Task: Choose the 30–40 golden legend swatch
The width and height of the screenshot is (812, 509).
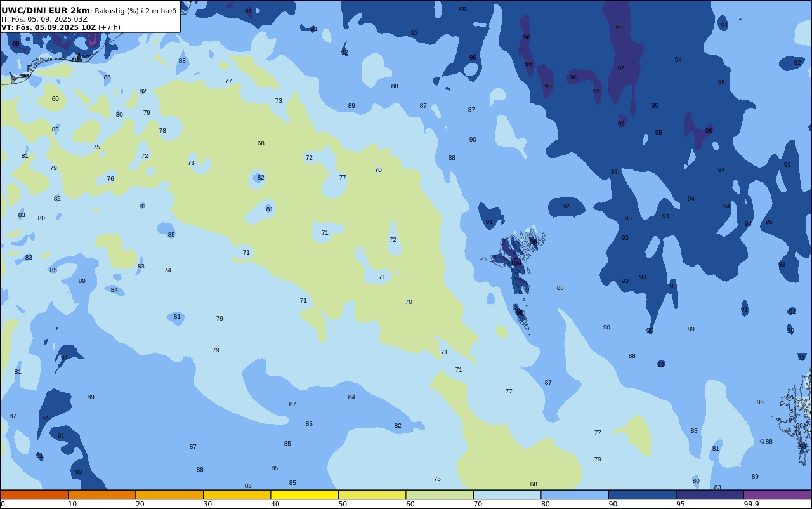Action: 237,494
